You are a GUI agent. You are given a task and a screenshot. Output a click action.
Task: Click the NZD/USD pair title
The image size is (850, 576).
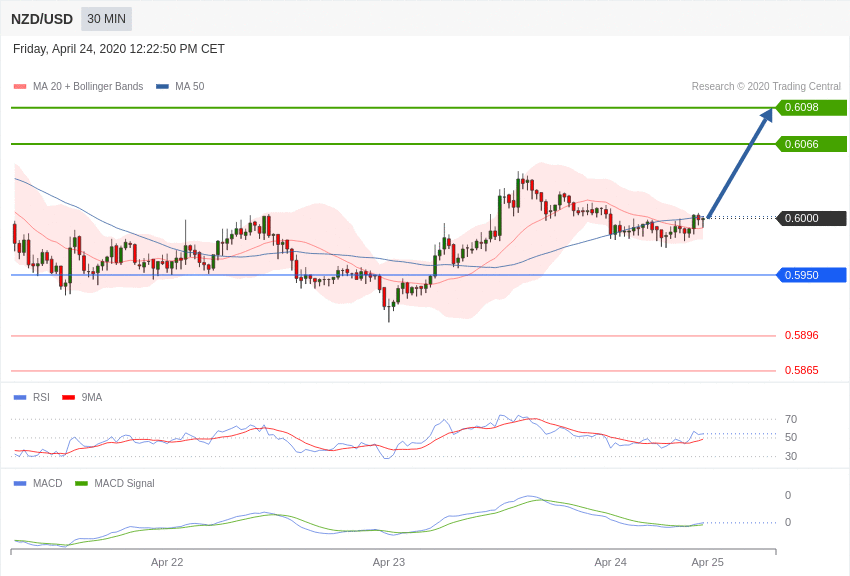click(42, 20)
